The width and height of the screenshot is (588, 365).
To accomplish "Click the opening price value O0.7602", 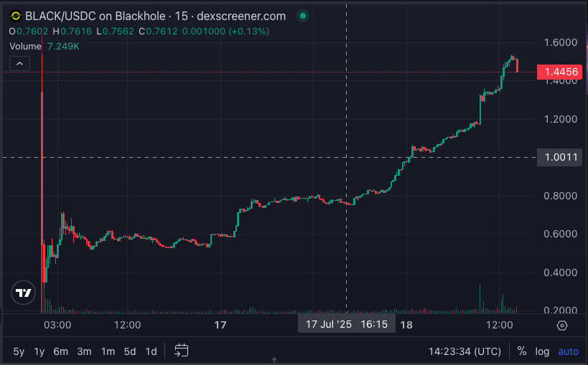I will click(x=29, y=32).
